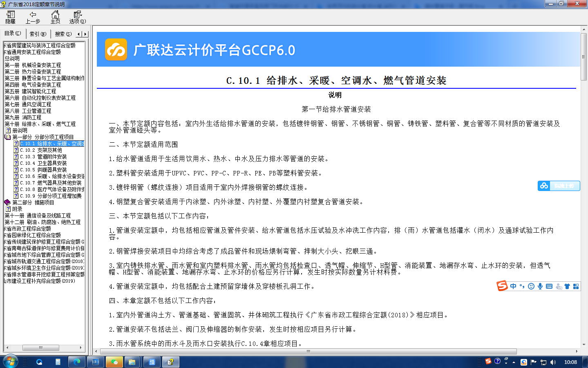Switch to the 搜索 tab
The width and height of the screenshot is (588, 368).
click(x=63, y=34)
